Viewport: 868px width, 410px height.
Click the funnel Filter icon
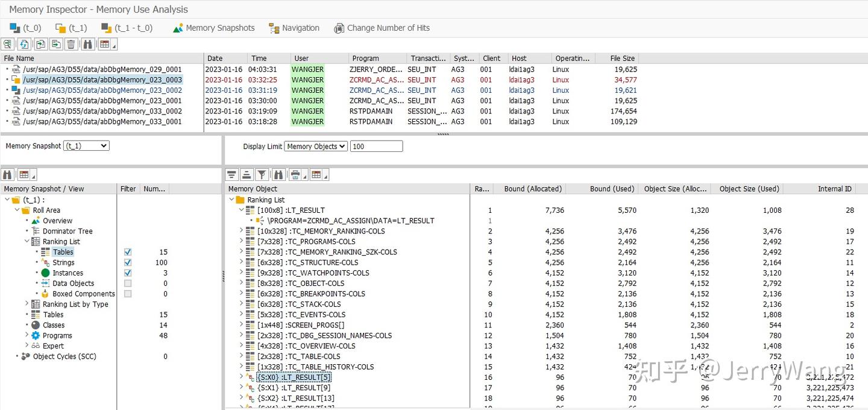click(262, 174)
